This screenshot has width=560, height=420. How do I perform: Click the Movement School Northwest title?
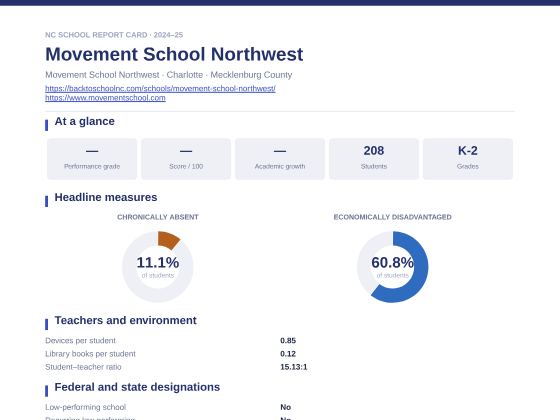[174, 54]
